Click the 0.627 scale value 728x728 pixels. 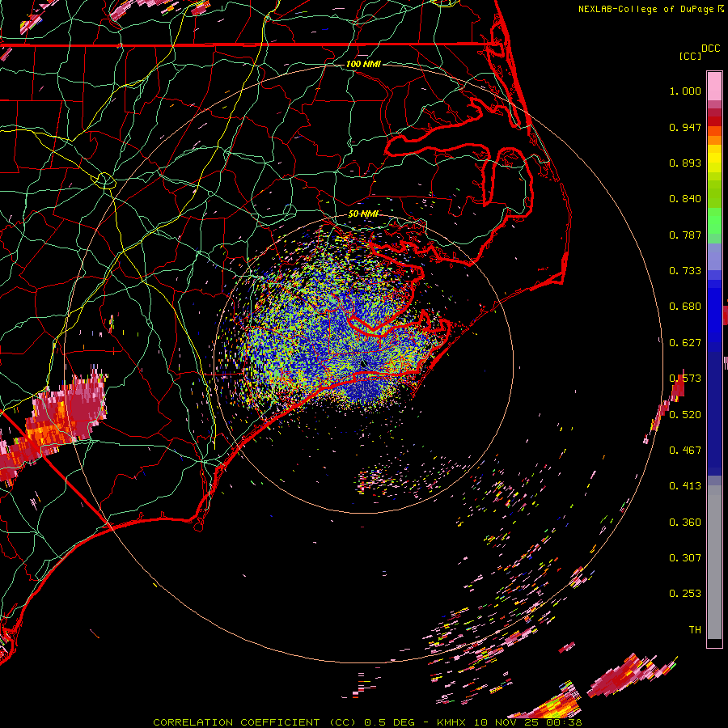click(x=685, y=343)
